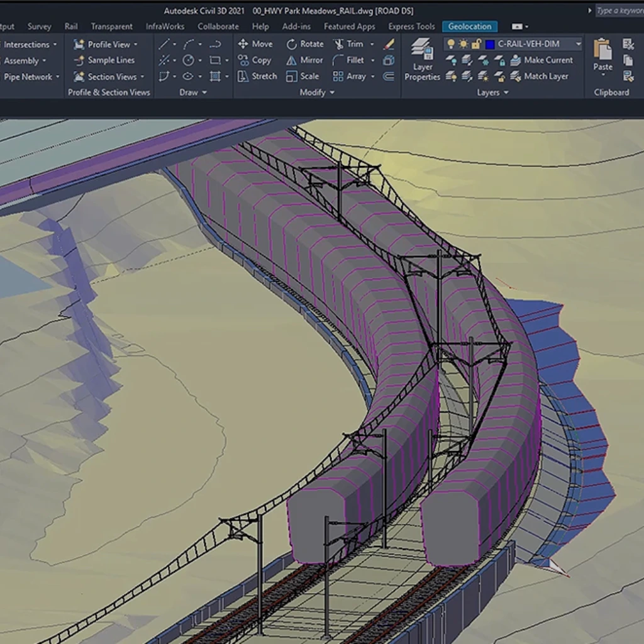
Task: Click the Paste button
Action: click(x=602, y=55)
